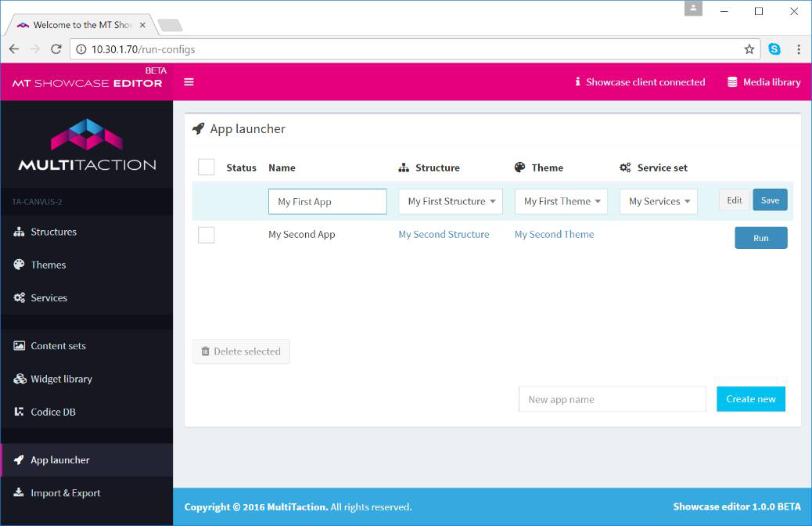Open Import & Export sidebar item

(x=66, y=493)
